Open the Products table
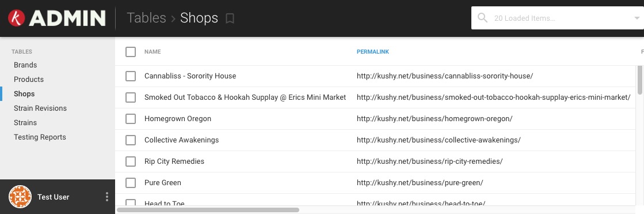 pos(29,80)
